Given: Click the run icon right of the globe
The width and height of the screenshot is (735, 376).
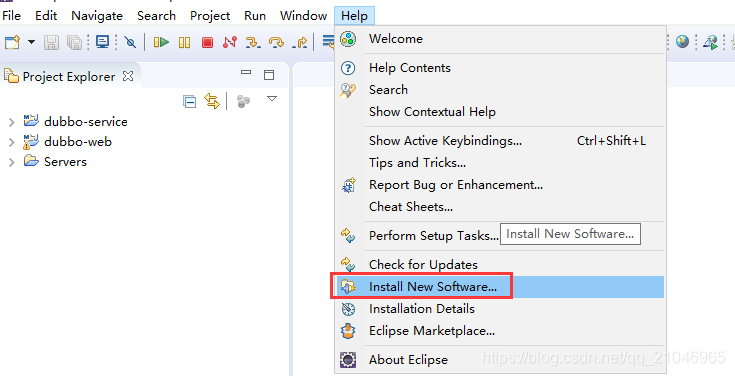Looking at the screenshot, I should [x=711, y=43].
